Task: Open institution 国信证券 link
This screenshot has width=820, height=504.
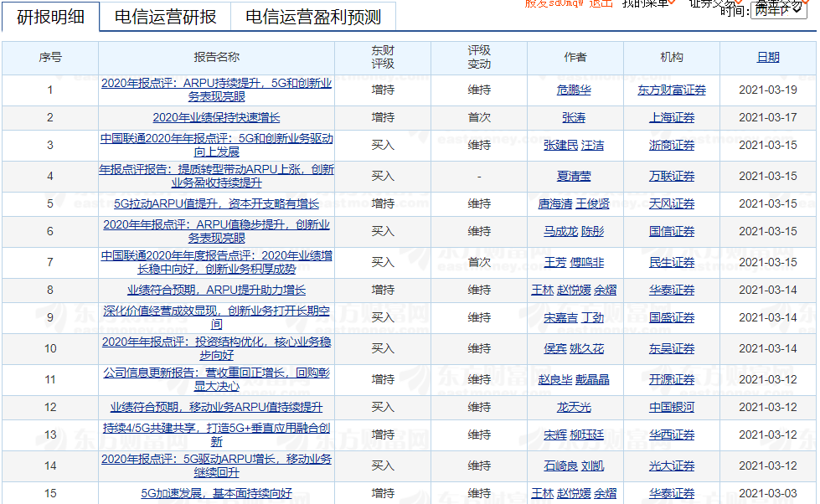Action: click(x=672, y=232)
